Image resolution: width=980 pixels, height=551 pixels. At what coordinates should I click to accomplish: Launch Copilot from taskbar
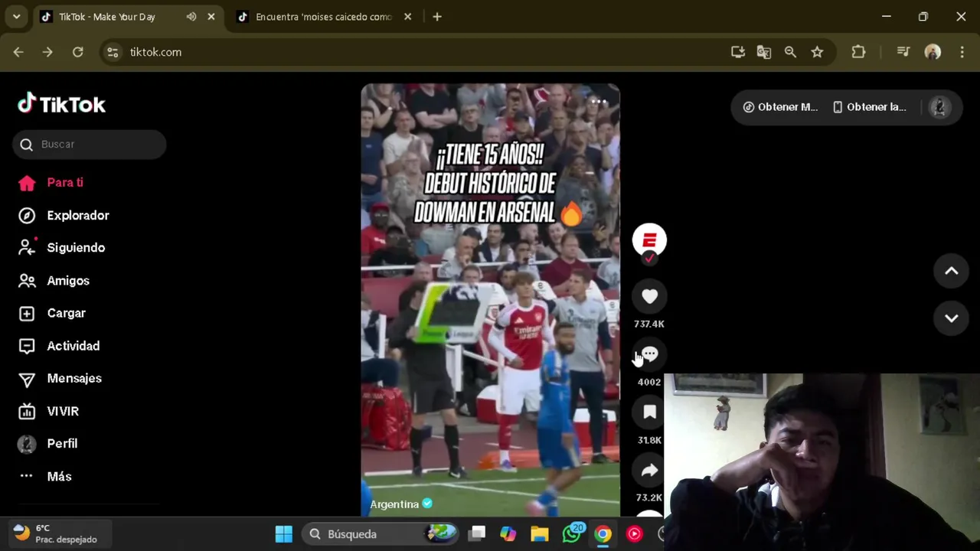pyautogui.click(x=508, y=534)
